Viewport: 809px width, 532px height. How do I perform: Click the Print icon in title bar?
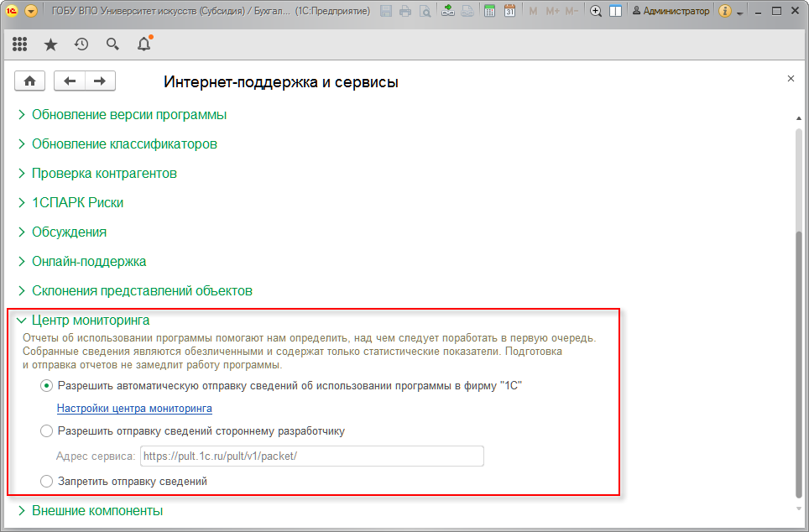405,11
